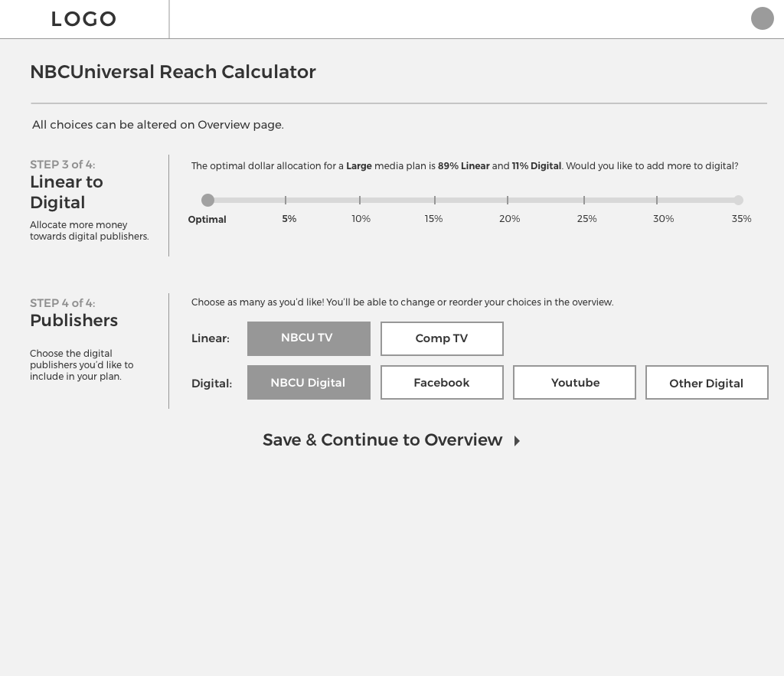Click the slider handle at Optimal
The width and height of the screenshot is (784, 676).
207,200
